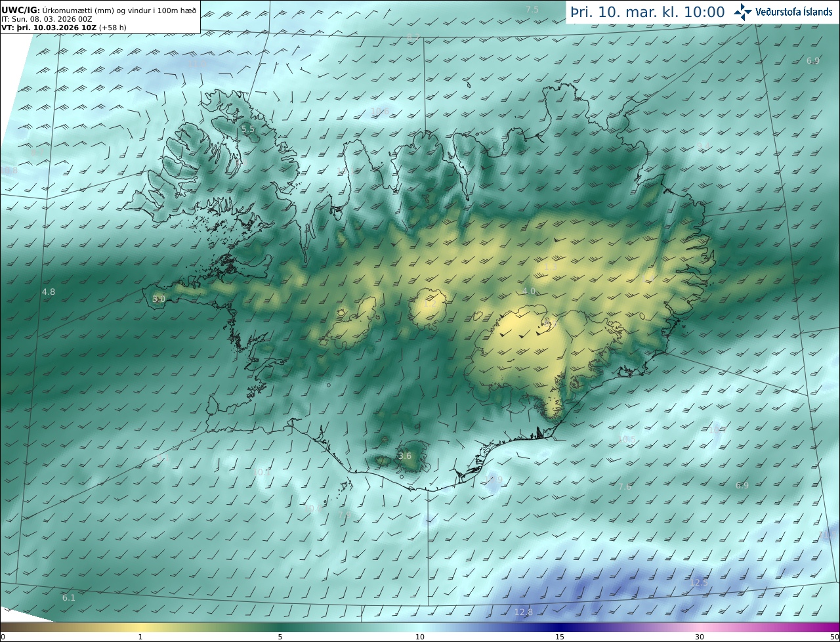
Task: Click the 7.5 value at the map top
Action: (532, 9)
